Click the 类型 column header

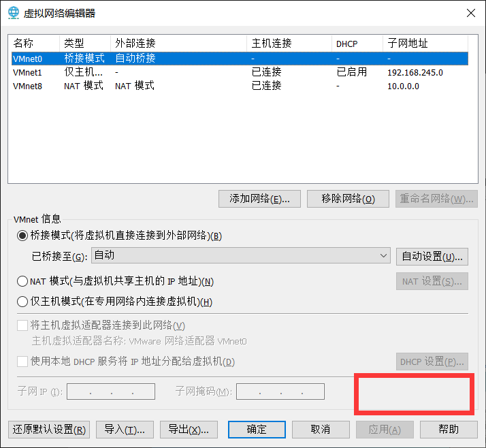(85, 44)
